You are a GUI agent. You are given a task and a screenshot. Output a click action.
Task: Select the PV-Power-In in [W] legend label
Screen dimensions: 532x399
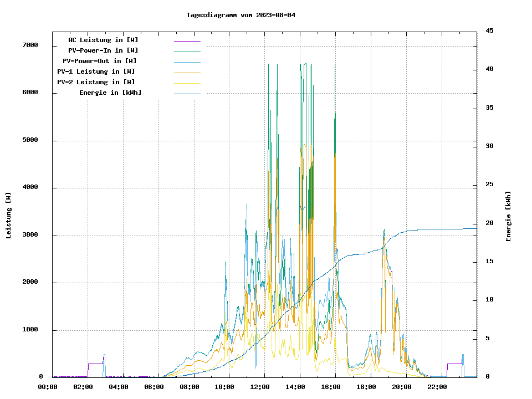(107, 50)
